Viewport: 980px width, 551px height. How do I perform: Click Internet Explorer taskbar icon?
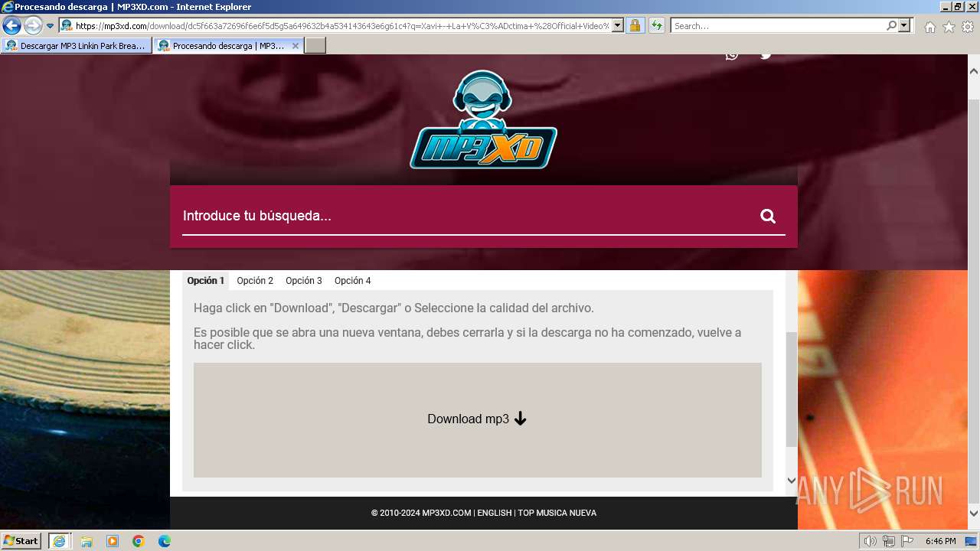[x=59, y=541]
